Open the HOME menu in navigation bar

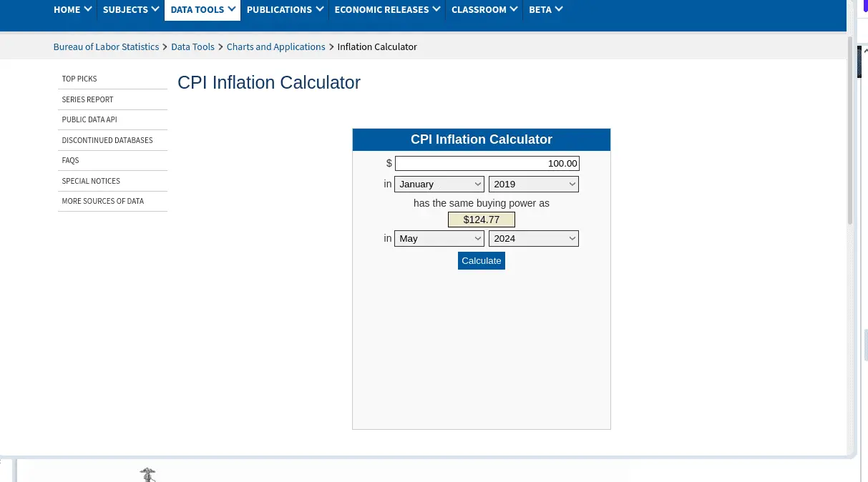point(72,9)
